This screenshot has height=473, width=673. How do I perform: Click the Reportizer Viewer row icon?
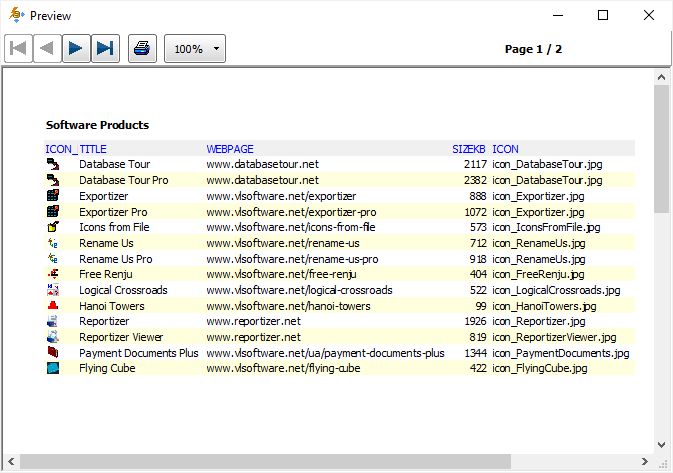pos(53,337)
